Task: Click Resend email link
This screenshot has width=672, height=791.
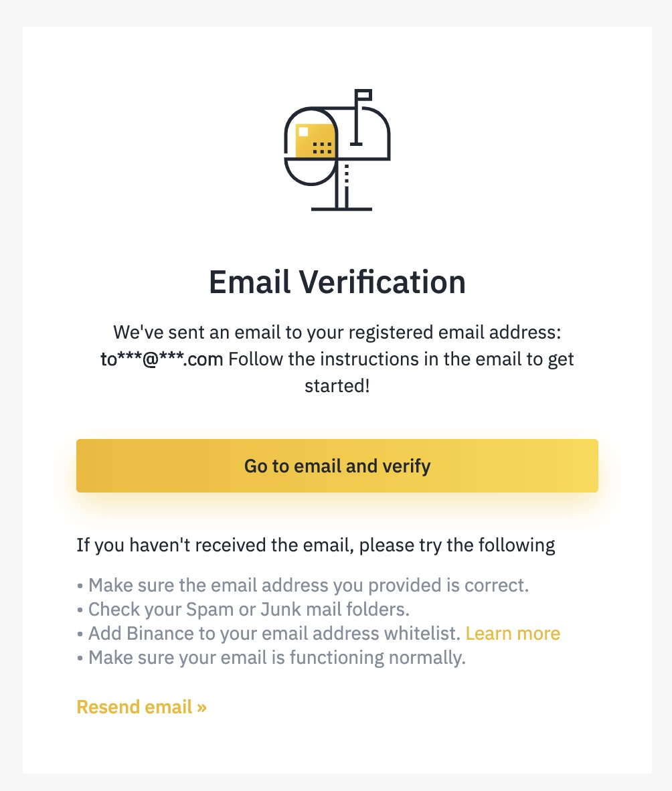Action: (141, 707)
